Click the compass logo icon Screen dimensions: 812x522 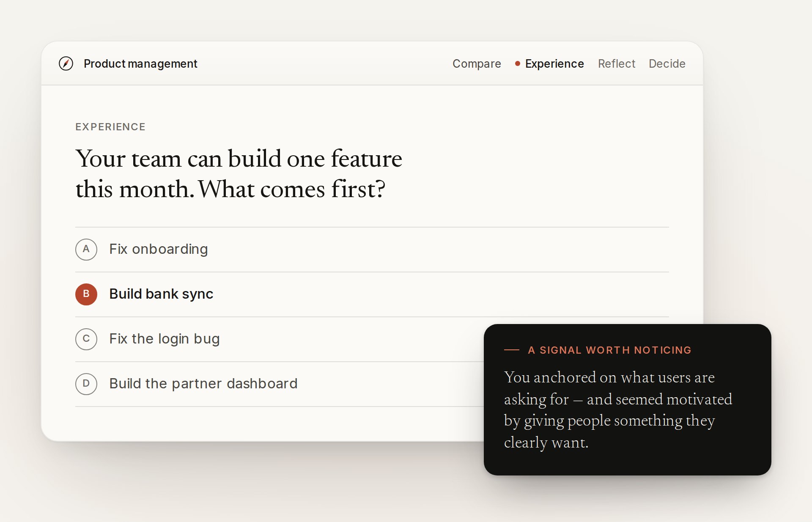click(x=66, y=63)
